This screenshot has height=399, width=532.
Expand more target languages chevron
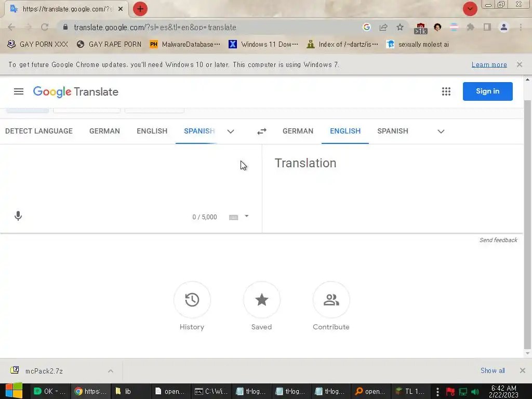click(441, 131)
